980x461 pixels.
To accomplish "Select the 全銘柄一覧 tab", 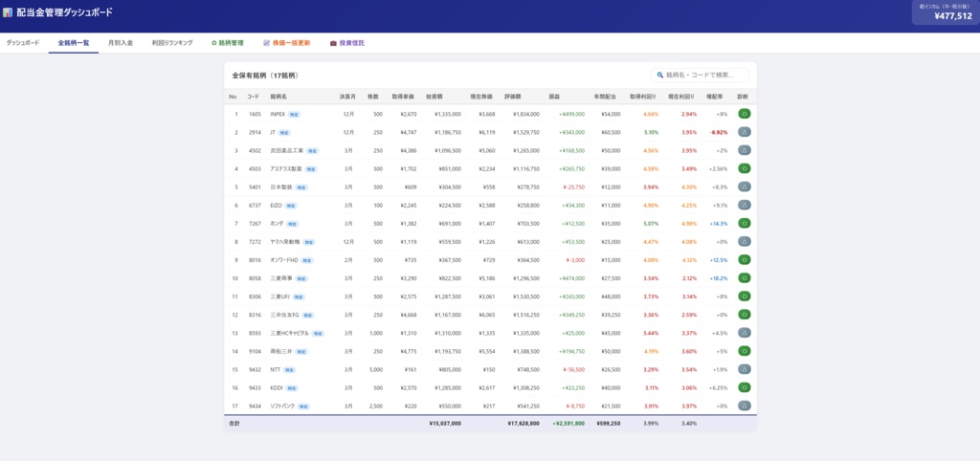I will click(74, 43).
